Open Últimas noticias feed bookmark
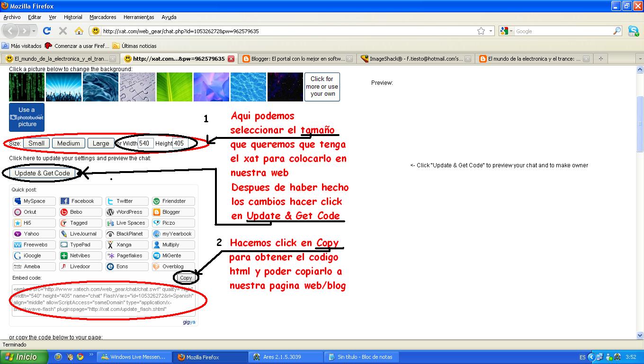644x364 pixels. click(x=134, y=46)
